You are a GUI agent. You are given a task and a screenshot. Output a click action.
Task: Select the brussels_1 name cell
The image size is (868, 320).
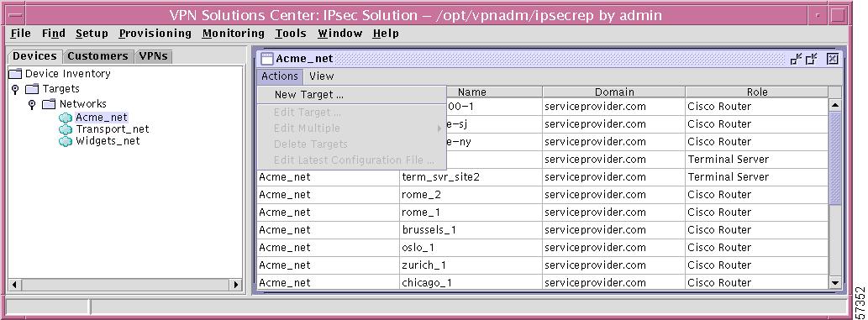click(471, 230)
